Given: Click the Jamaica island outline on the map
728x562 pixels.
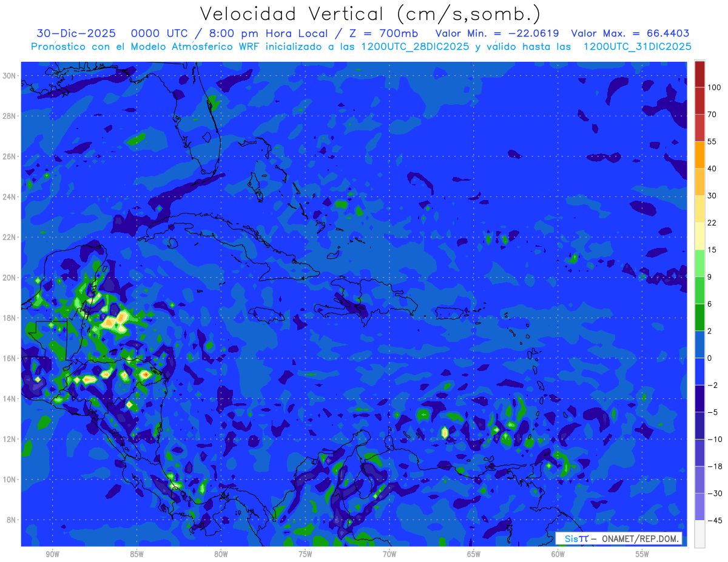Looking at the screenshot, I should point(267,314).
